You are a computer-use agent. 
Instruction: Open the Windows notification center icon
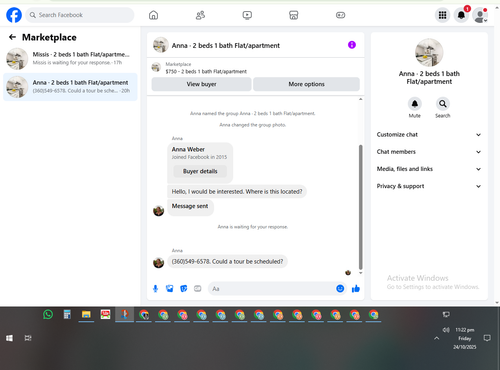click(x=487, y=338)
